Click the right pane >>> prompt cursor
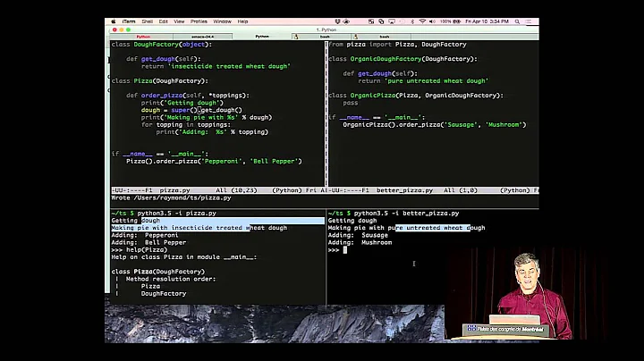The height and width of the screenshot is (361, 644). 345,250
